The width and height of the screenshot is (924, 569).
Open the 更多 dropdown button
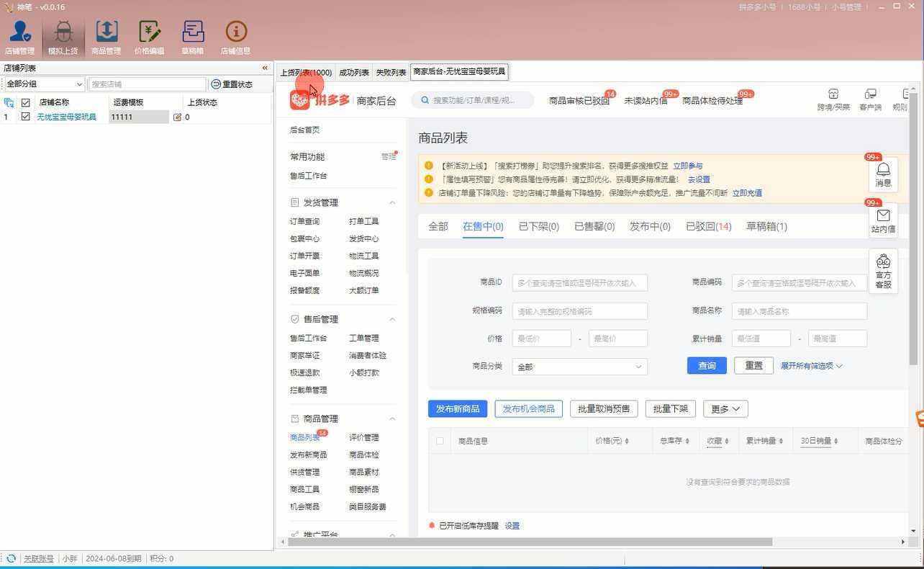click(x=725, y=409)
